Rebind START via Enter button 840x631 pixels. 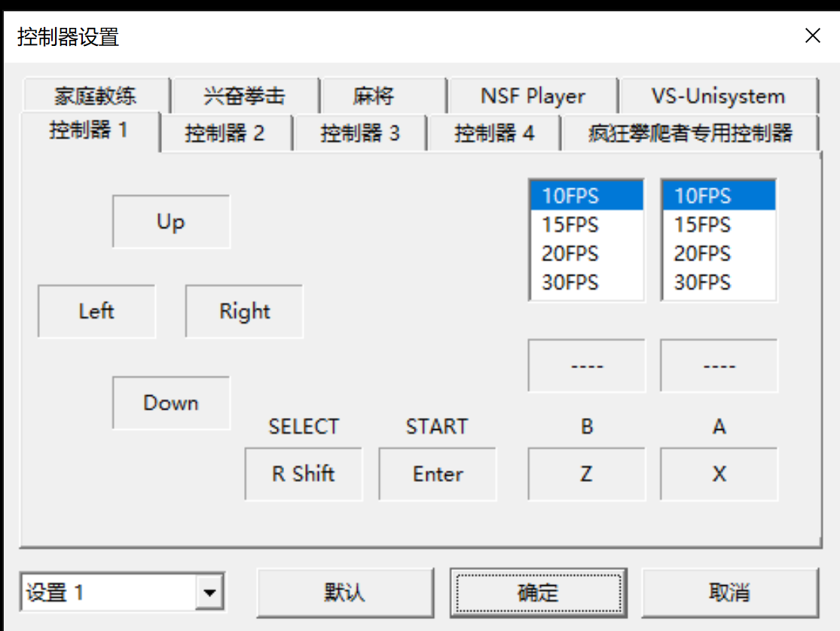[x=438, y=474]
